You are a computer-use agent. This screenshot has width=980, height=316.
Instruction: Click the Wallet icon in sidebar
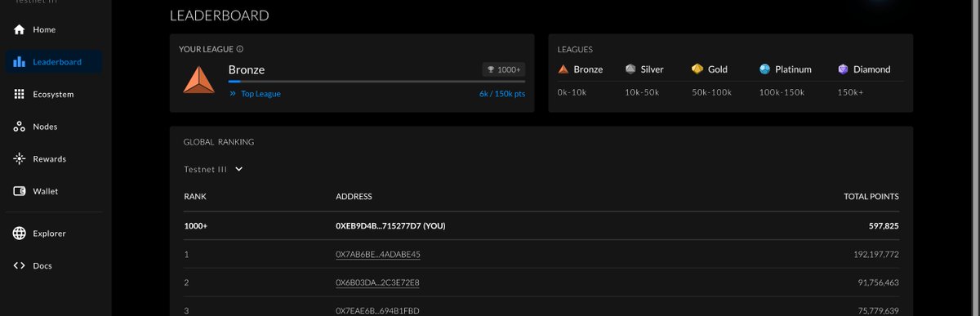coord(20,191)
